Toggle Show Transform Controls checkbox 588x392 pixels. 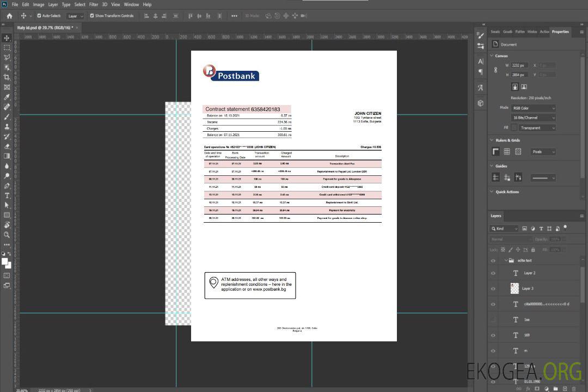[x=92, y=16]
